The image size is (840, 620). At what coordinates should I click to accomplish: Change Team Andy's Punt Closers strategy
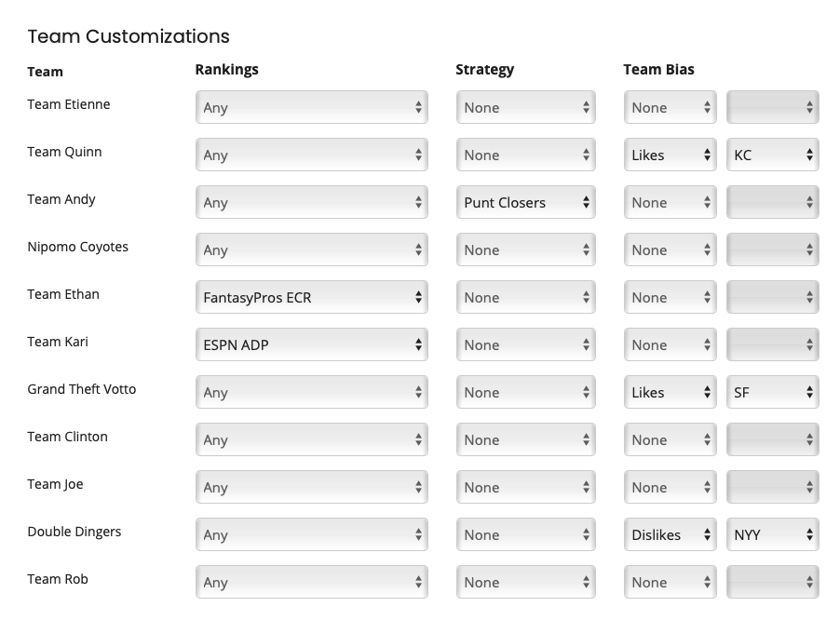(x=525, y=202)
